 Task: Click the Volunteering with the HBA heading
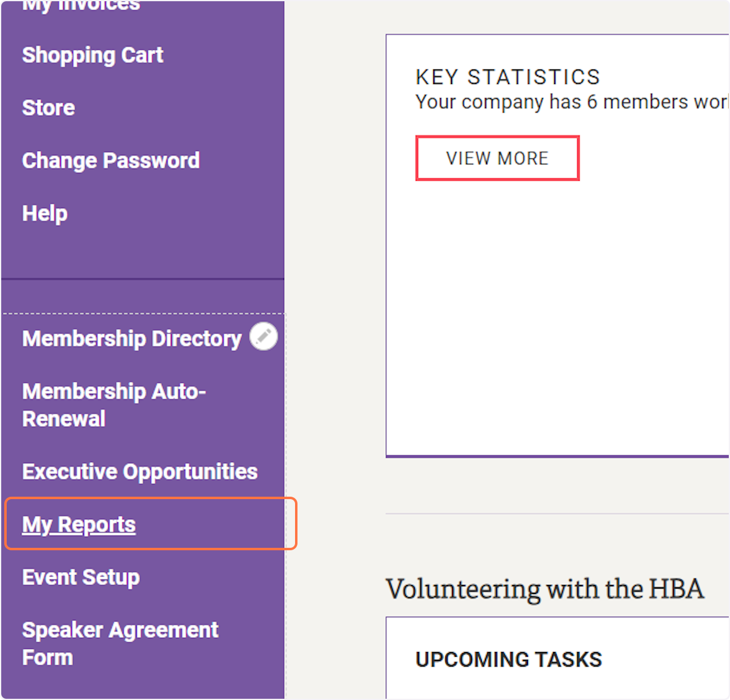544,589
